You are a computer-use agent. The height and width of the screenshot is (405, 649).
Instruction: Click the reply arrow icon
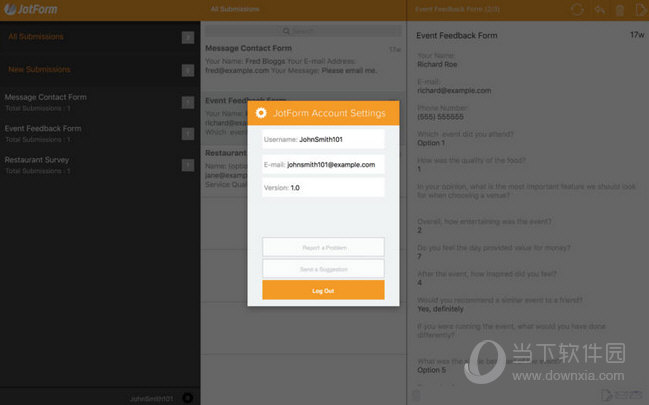599,10
